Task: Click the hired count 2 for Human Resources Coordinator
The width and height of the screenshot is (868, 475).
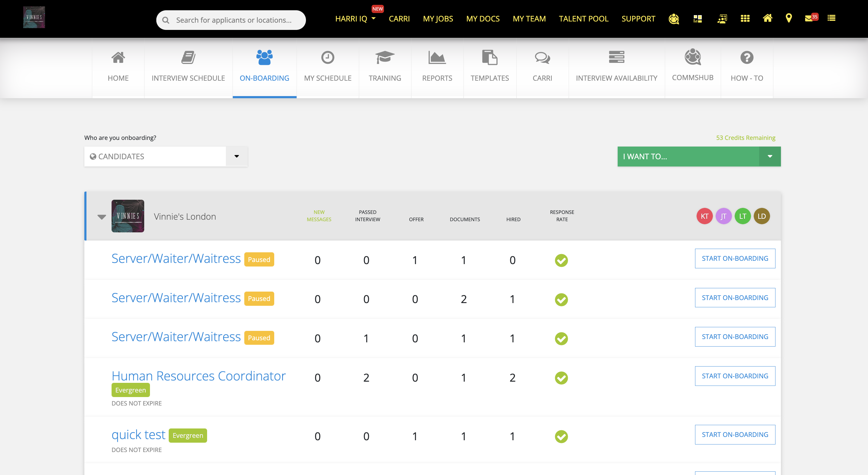Action: (512, 378)
